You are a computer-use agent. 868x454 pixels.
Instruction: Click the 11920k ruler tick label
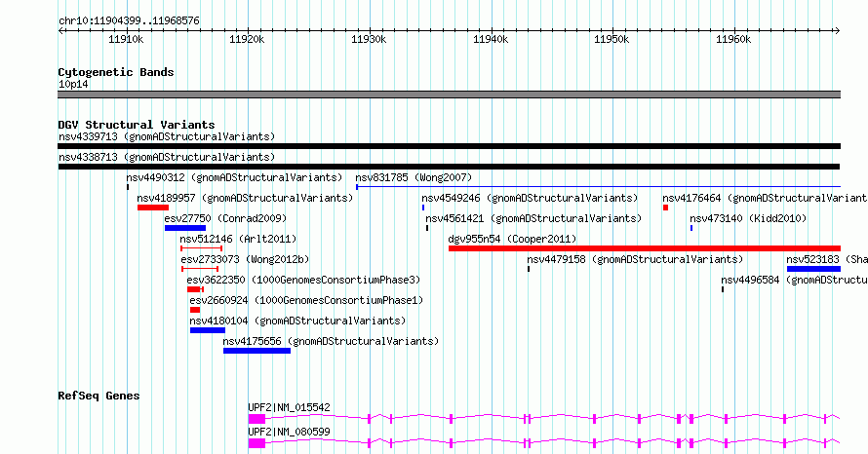tap(247, 39)
